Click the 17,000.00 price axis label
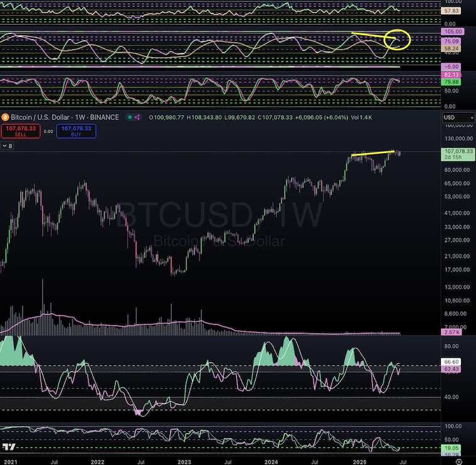Image resolution: width=476 pixels, height=465 pixels. click(x=457, y=270)
